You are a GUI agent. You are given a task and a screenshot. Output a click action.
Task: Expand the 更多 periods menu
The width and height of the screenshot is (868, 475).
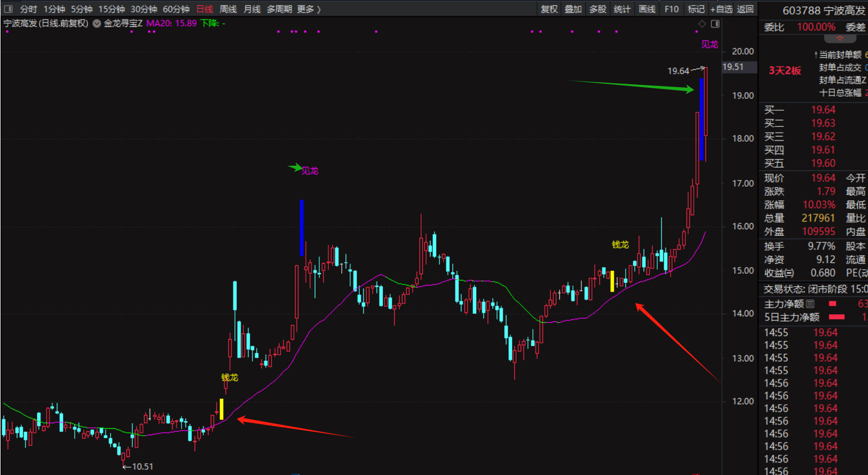(x=309, y=9)
